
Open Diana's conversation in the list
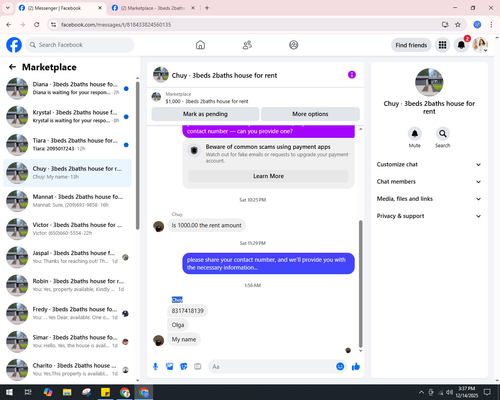pos(67,88)
